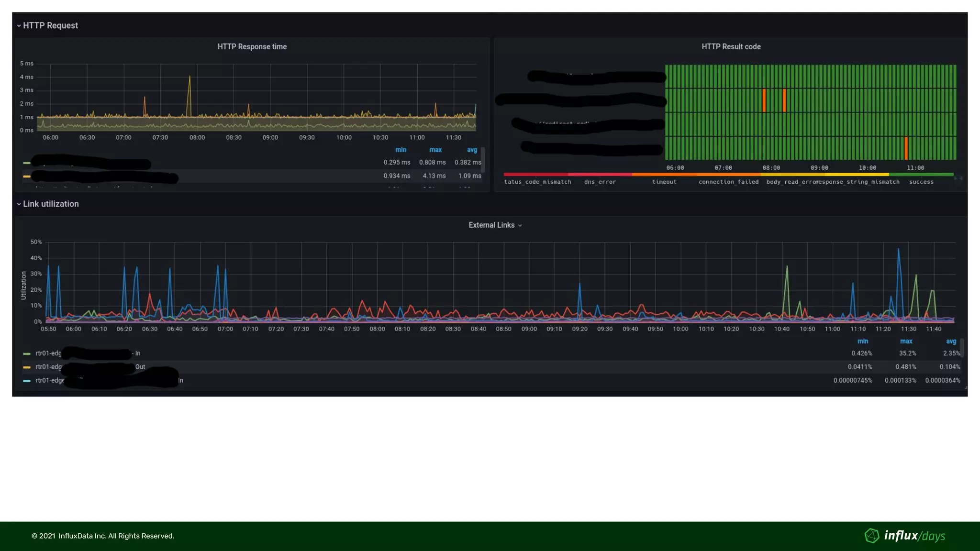The width and height of the screenshot is (980, 551).
Task: Click cyan swatch of third rtr01-edge In series
Action: [x=27, y=381]
